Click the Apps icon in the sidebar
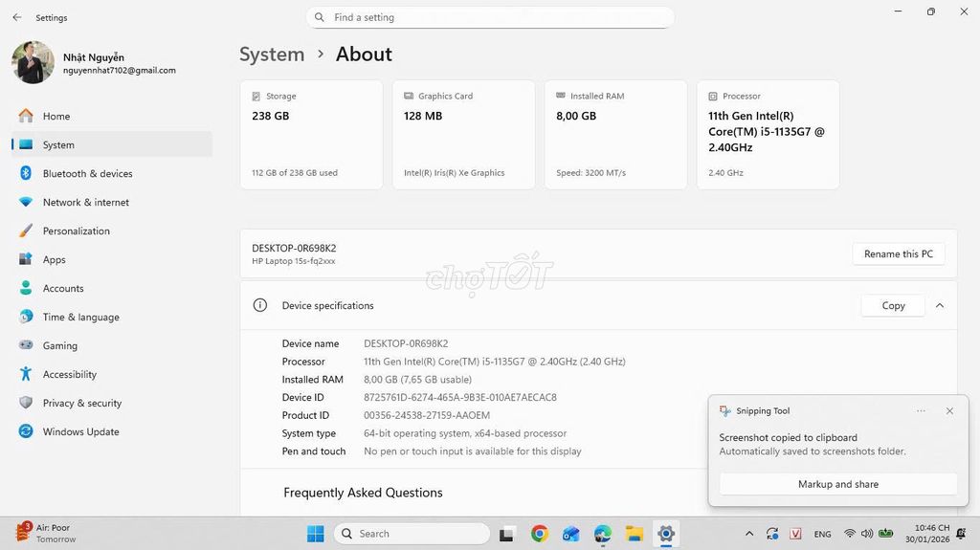 coord(26,259)
